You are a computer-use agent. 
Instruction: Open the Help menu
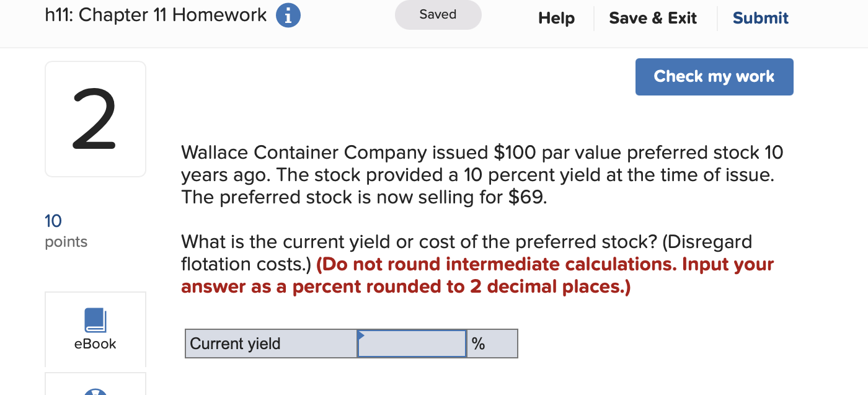pos(556,19)
